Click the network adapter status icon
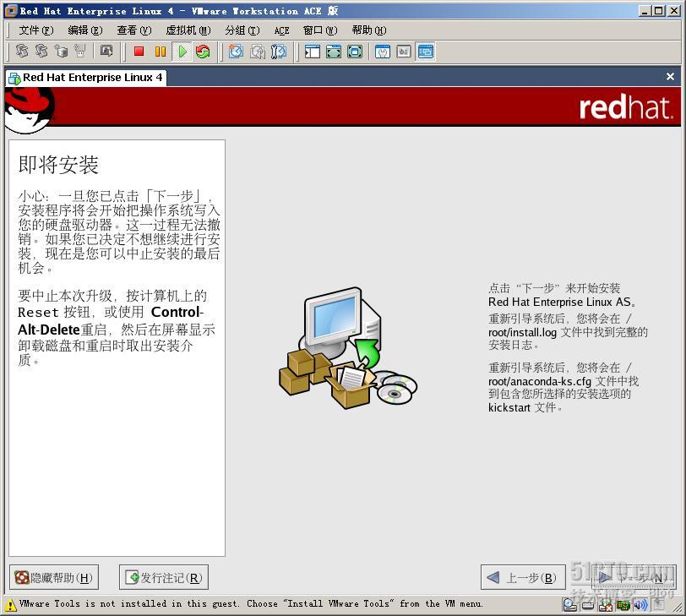The height and width of the screenshot is (616, 686). coord(623,605)
